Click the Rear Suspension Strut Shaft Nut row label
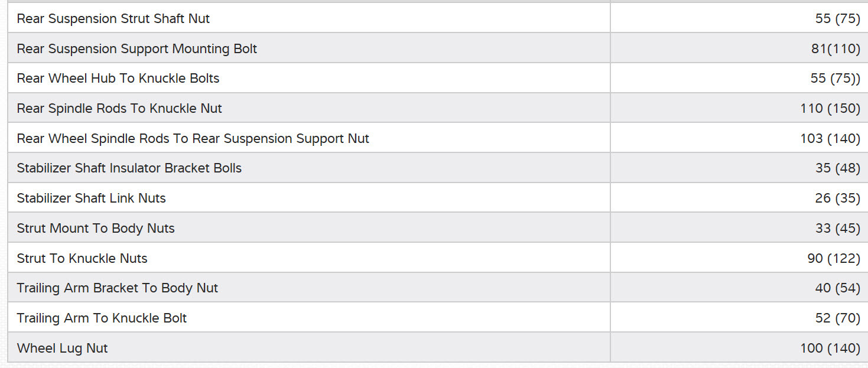 tap(113, 19)
